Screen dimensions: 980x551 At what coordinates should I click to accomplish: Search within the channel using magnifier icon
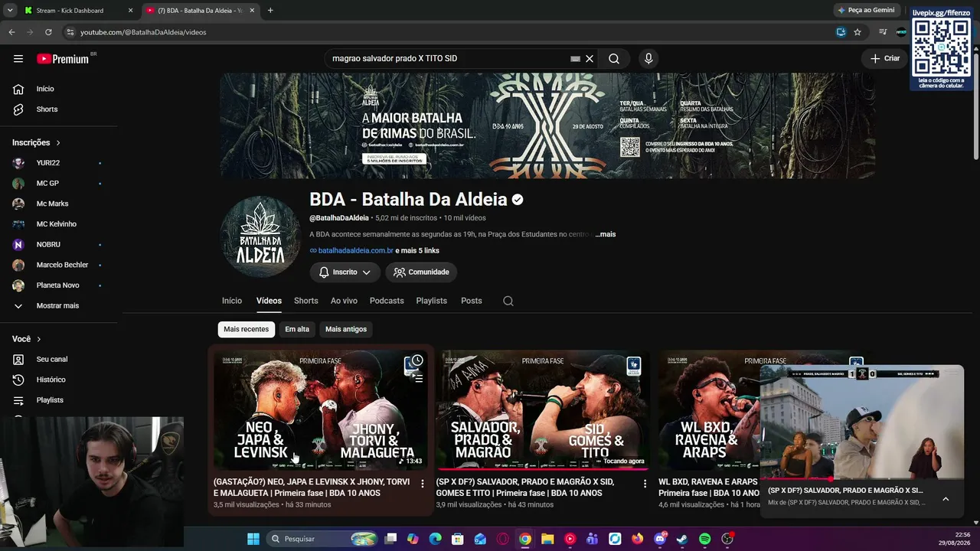point(508,301)
